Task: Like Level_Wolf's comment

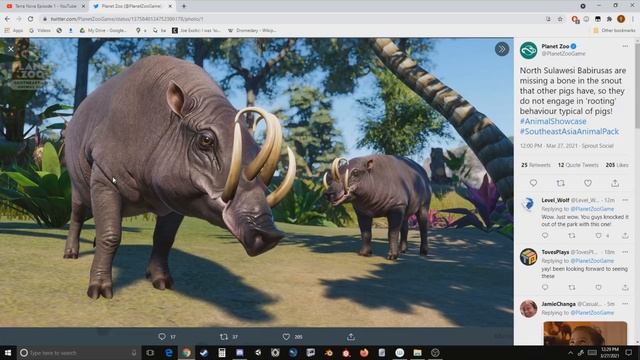Action: [598, 236]
